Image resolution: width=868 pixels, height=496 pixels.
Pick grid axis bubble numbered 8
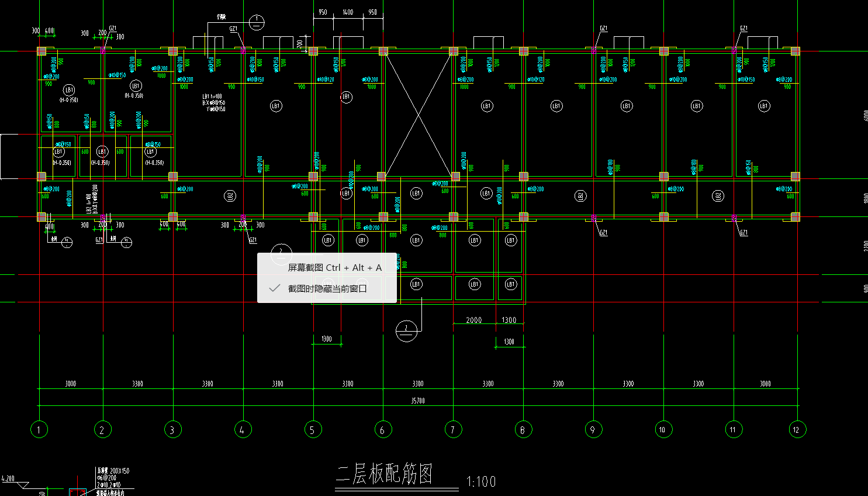click(x=523, y=430)
